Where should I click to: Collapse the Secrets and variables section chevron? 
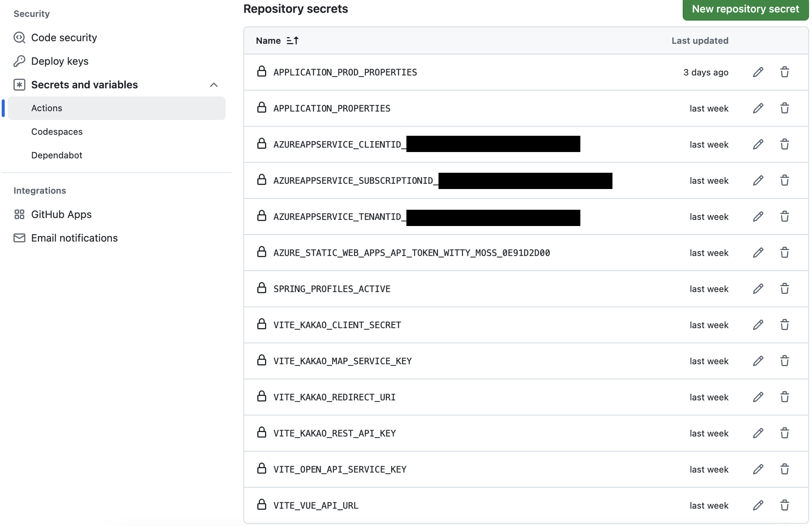coord(214,85)
